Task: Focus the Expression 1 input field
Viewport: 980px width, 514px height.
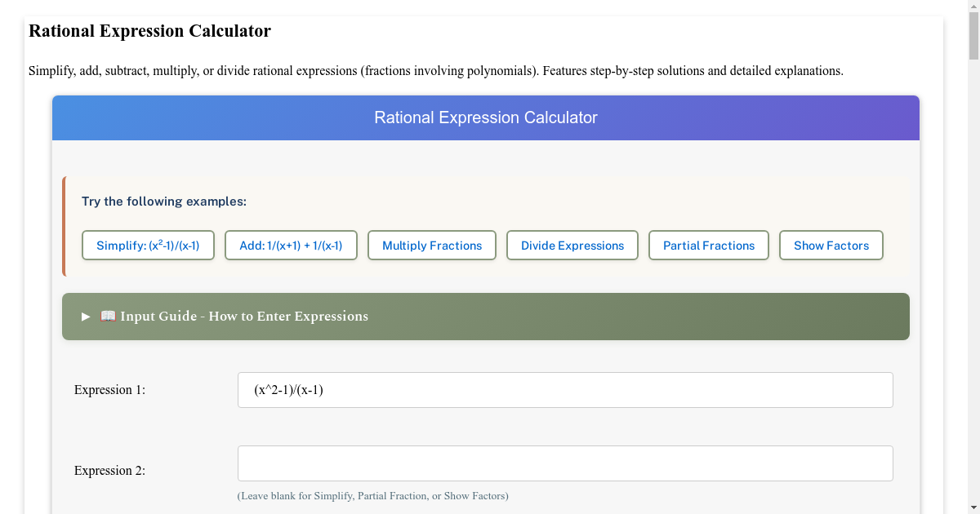Action: pyautogui.click(x=565, y=389)
